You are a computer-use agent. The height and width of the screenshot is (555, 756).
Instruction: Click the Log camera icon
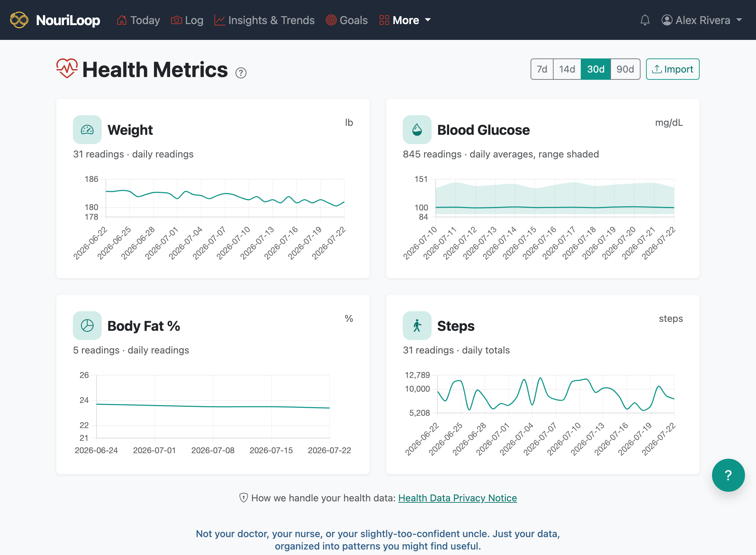[x=176, y=20]
